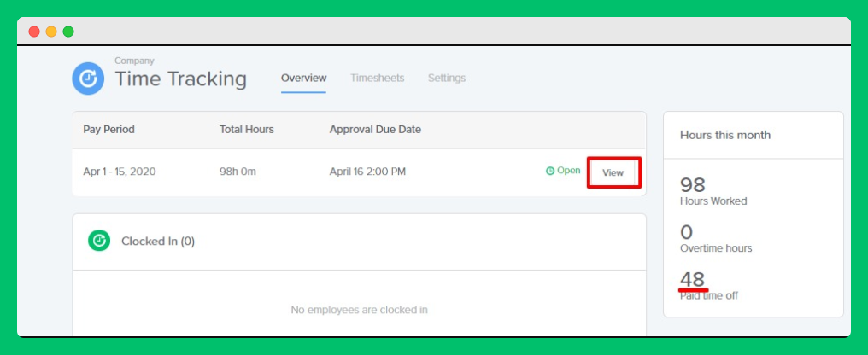Click the Hours Worked label

(713, 201)
